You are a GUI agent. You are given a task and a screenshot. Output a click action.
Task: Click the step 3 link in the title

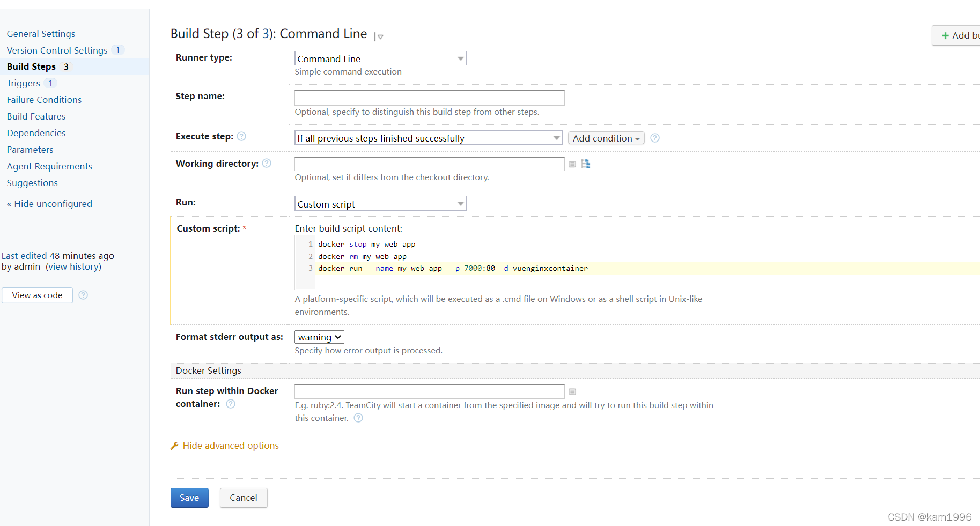265,34
